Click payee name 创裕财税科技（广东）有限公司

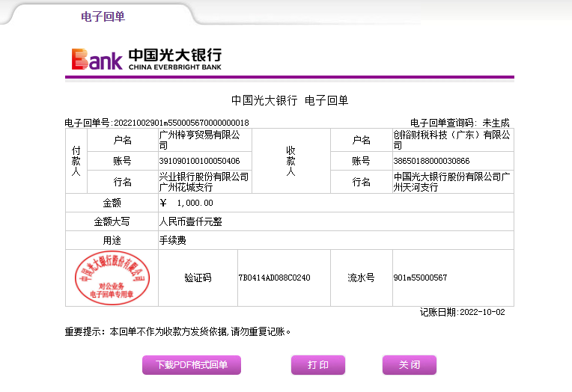coord(451,140)
